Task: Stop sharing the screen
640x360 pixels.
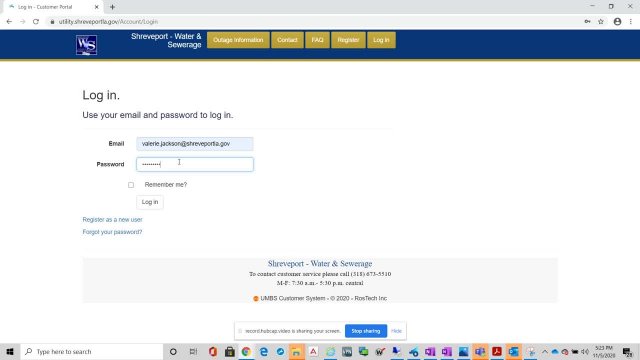Action: (366, 331)
